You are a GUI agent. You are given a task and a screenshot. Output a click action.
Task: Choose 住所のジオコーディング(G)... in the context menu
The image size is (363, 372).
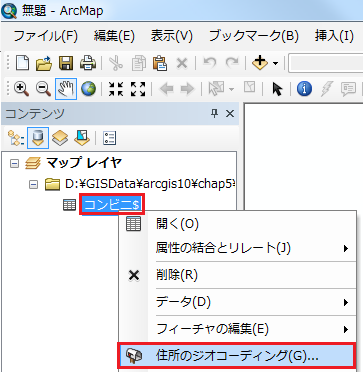point(238,356)
